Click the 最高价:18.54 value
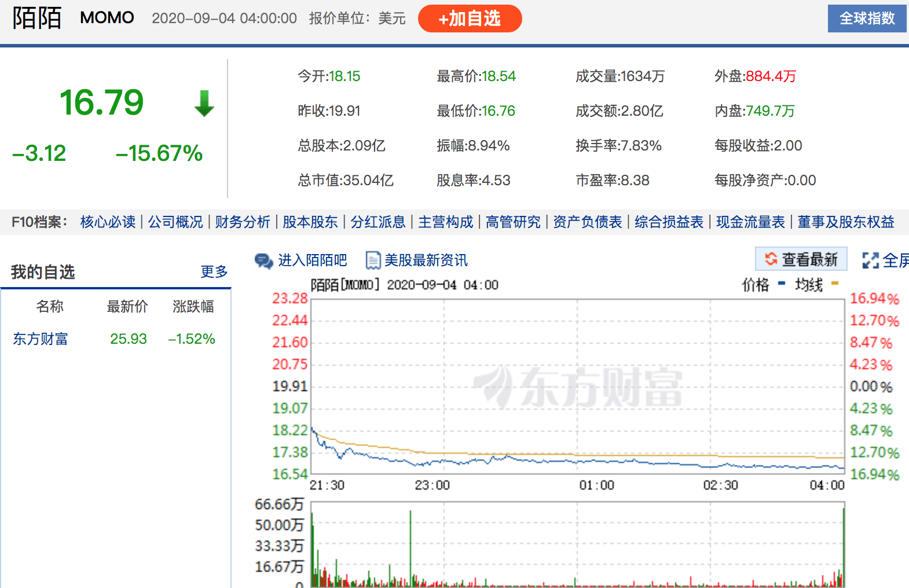Image resolution: width=909 pixels, height=588 pixels. coord(476,76)
